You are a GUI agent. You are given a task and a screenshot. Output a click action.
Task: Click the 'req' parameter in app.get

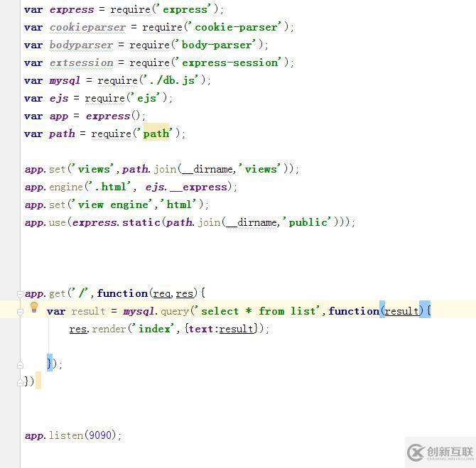coord(162,294)
